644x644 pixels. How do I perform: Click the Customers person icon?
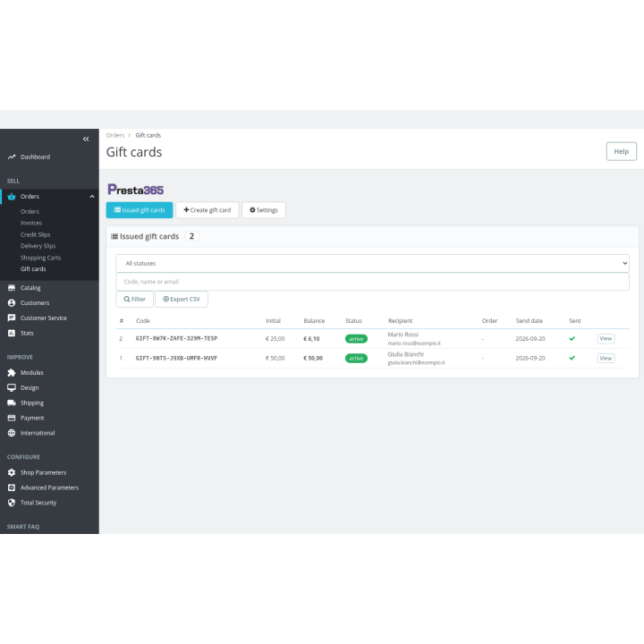pos(12,302)
